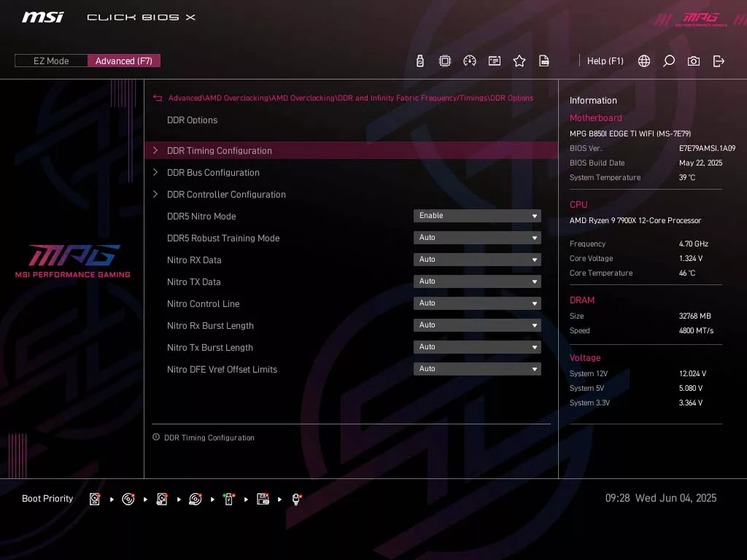The image size is (747, 560).
Task: Open the M-Flash USB drive icon
Action: point(419,61)
